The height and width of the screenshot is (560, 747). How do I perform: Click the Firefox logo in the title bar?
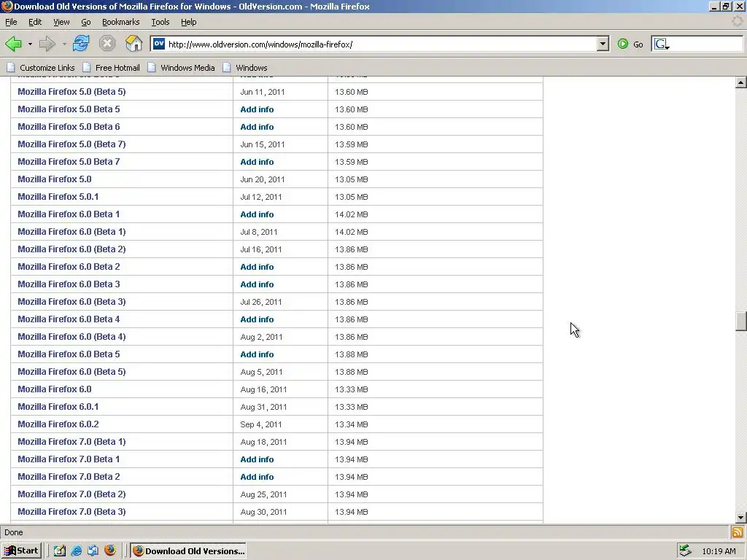click(x=7, y=6)
